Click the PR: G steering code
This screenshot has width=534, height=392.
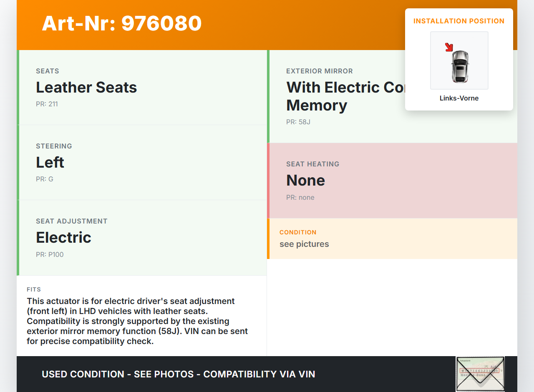45,179
